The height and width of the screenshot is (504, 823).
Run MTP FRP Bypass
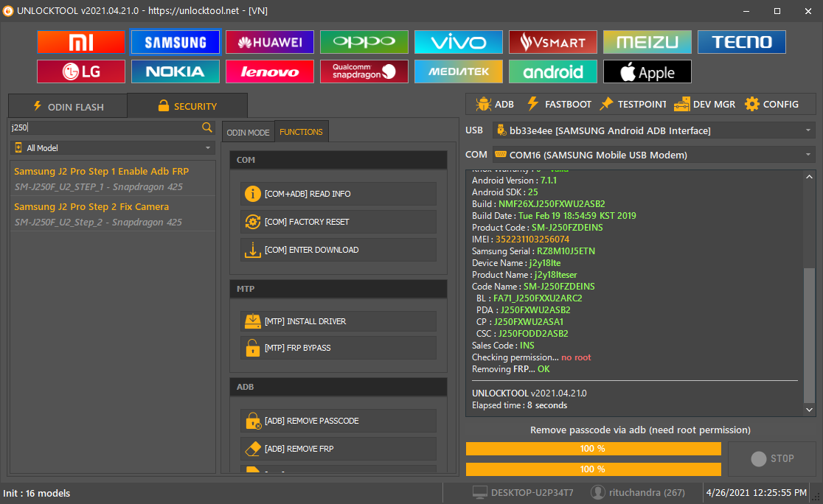(x=338, y=348)
